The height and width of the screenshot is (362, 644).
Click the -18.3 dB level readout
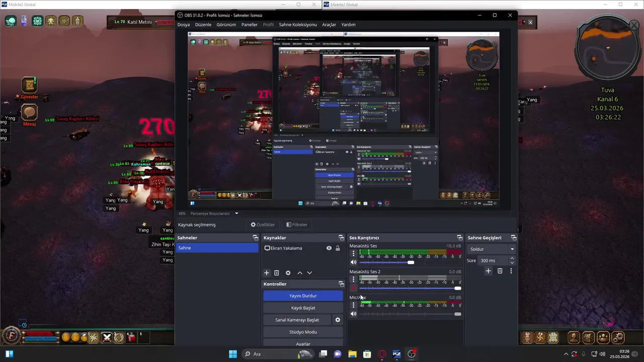[x=453, y=246]
